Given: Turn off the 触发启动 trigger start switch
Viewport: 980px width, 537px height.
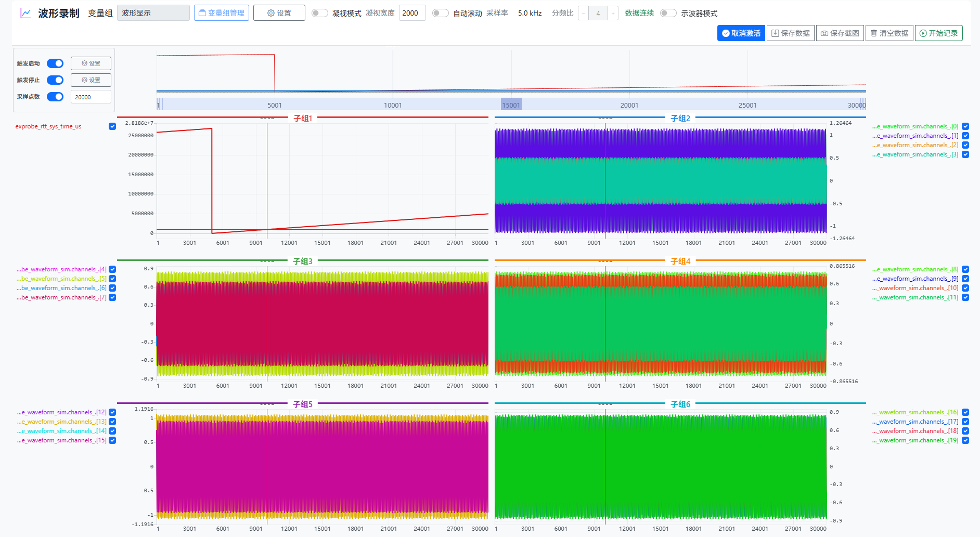Looking at the screenshot, I should coord(55,63).
